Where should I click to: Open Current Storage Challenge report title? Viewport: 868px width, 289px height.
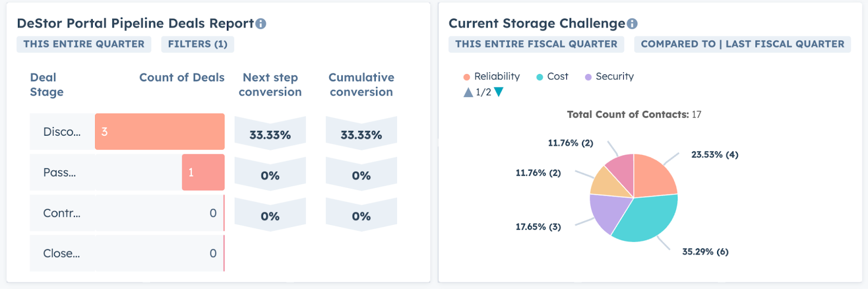tap(537, 23)
